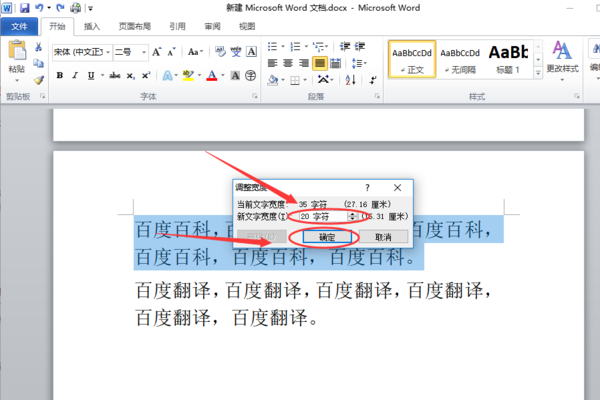Image resolution: width=600 pixels, height=400 pixels.
Task: Select Align Left paragraph alignment
Action: (272, 63)
